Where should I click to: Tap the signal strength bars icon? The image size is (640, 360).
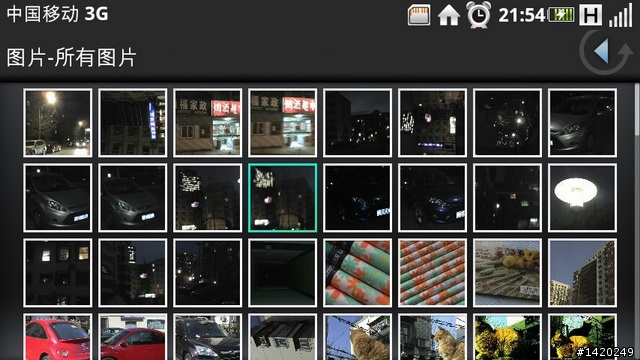(620, 15)
